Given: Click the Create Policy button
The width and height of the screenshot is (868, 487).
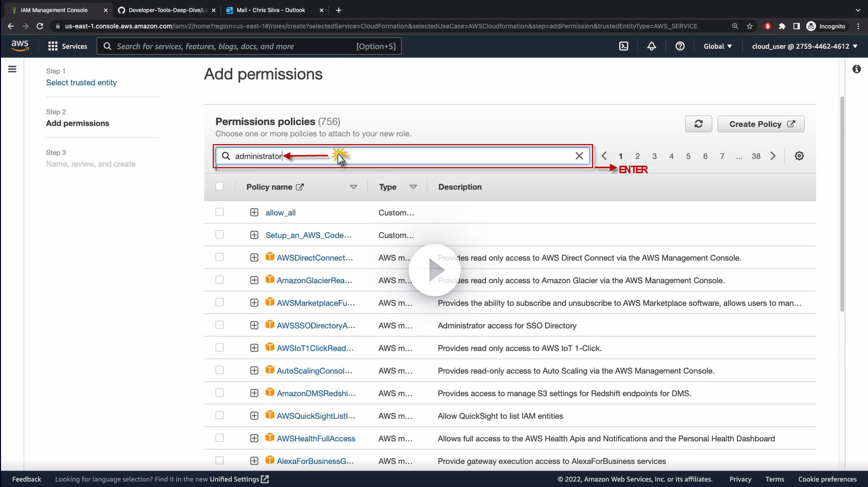Looking at the screenshot, I should point(761,124).
